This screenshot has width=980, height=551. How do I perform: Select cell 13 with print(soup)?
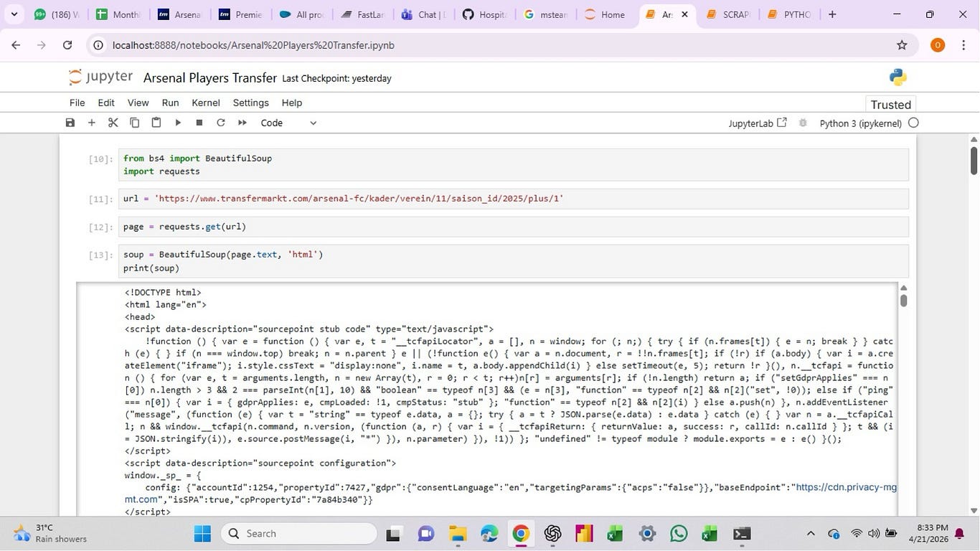(513, 261)
